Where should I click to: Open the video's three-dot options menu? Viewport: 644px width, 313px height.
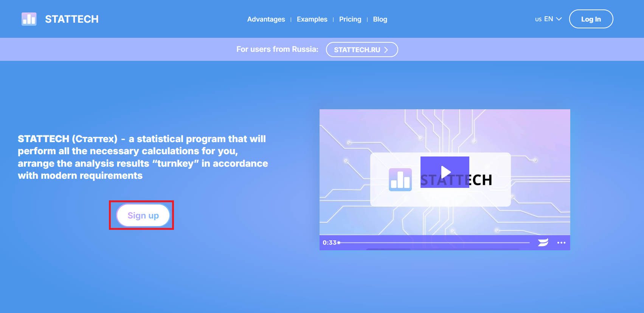[x=561, y=243]
